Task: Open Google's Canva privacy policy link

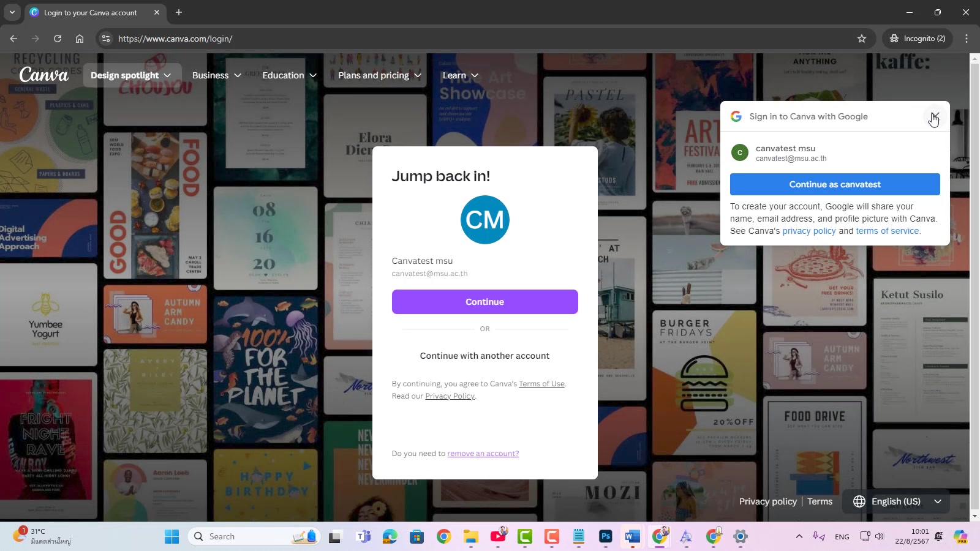Action: tap(809, 231)
